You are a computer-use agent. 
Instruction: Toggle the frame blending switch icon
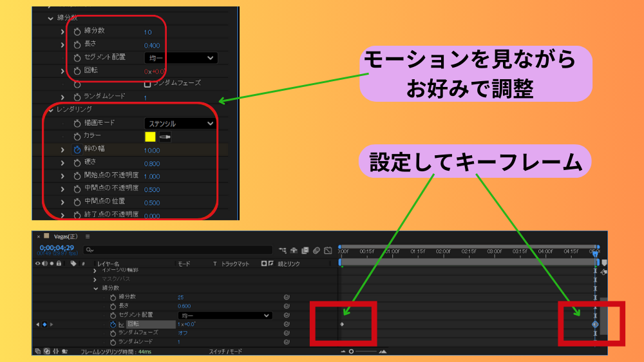point(305,250)
